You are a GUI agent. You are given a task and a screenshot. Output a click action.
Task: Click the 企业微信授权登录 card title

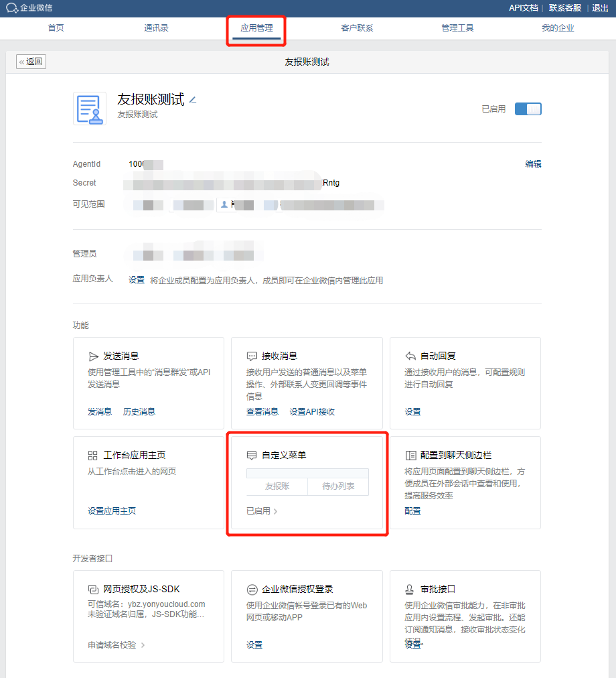click(x=297, y=590)
